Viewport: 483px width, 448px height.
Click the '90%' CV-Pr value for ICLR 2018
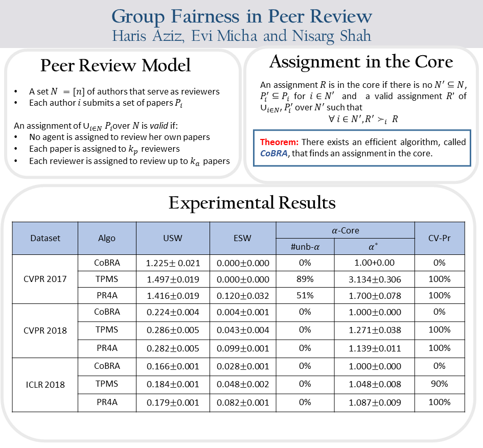(439, 384)
